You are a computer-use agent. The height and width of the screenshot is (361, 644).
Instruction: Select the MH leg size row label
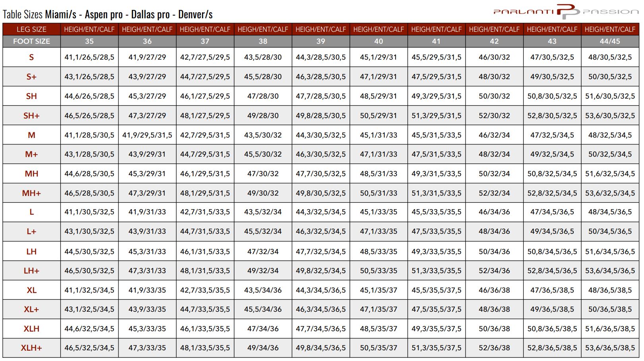[x=31, y=174]
